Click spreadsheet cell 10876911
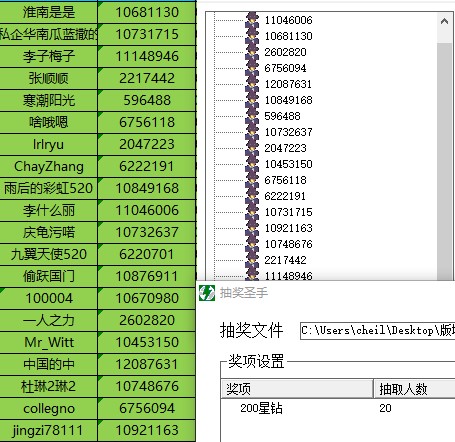 point(147,276)
